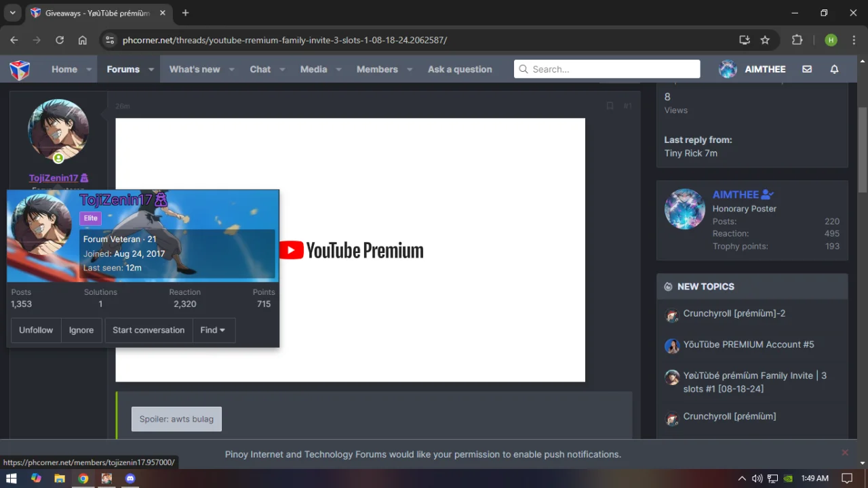Screen dimensions: 868x488
Task: Expand the Forums menu arrow
Action: 151,69
